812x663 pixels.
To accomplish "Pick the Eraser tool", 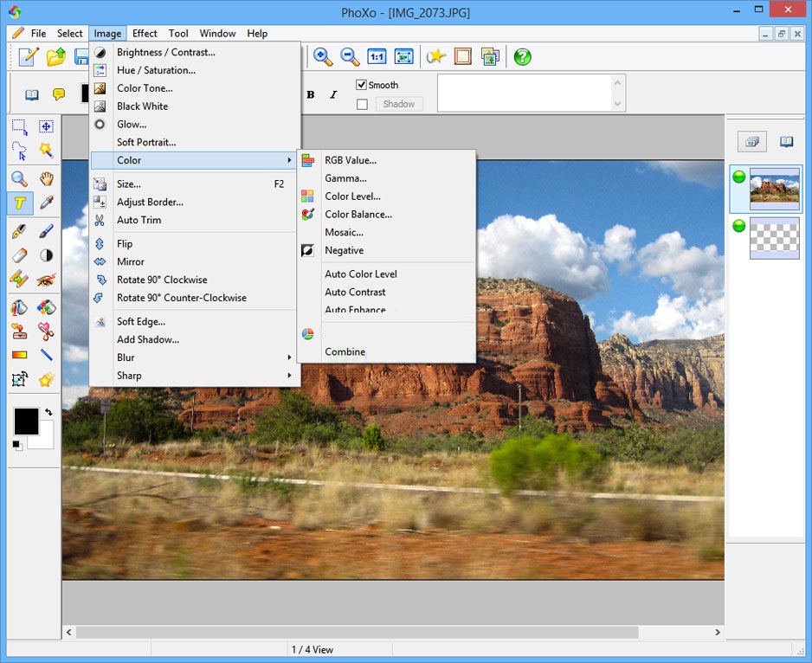I will pos(19,255).
